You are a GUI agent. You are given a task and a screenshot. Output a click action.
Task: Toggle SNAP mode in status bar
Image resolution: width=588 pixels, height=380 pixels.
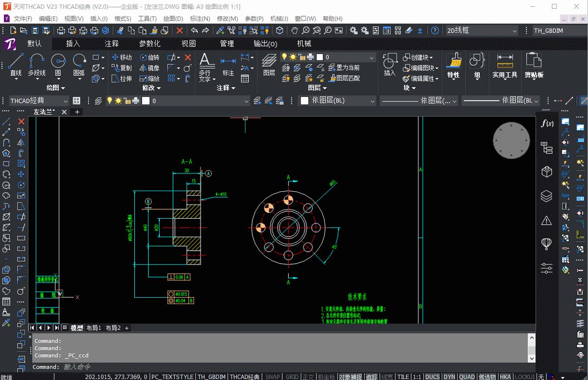272,377
